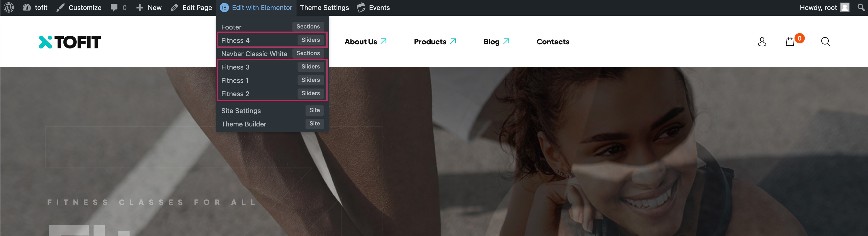This screenshot has width=868, height=236.
Task: Open the WordPress logo menu
Action: (x=9, y=7)
